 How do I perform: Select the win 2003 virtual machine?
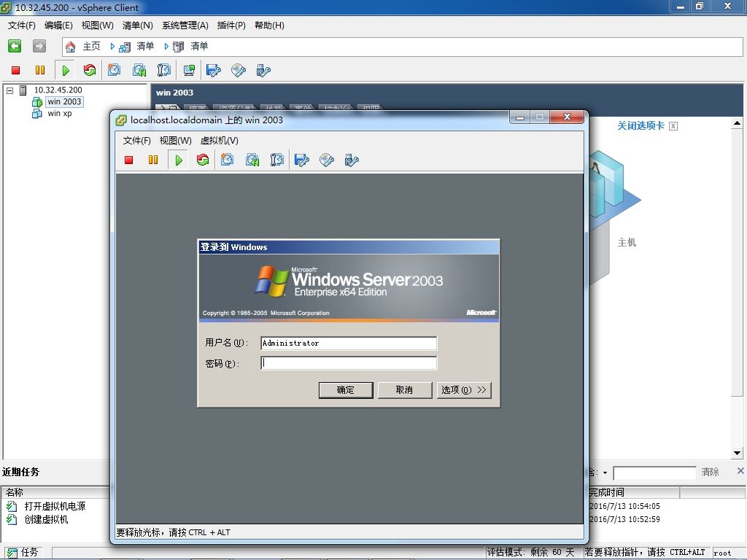point(64,101)
